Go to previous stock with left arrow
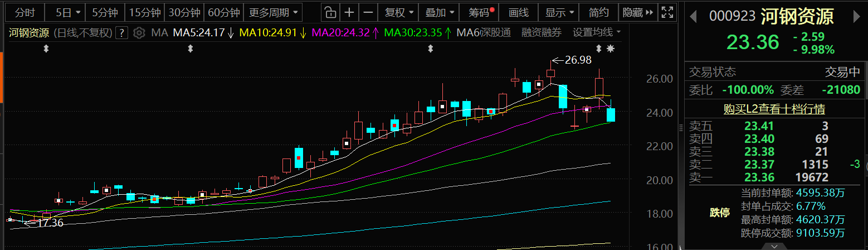The width and height of the screenshot is (868, 250). pos(694,17)
